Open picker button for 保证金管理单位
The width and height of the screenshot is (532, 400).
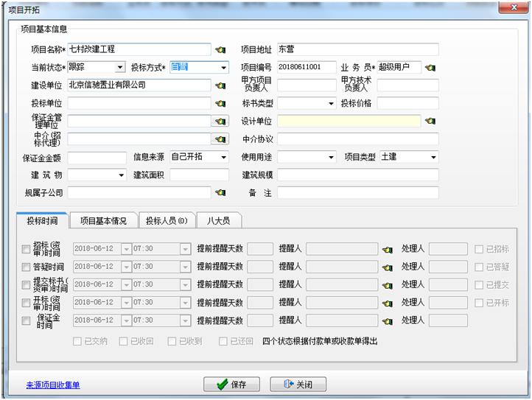point(220,121)
